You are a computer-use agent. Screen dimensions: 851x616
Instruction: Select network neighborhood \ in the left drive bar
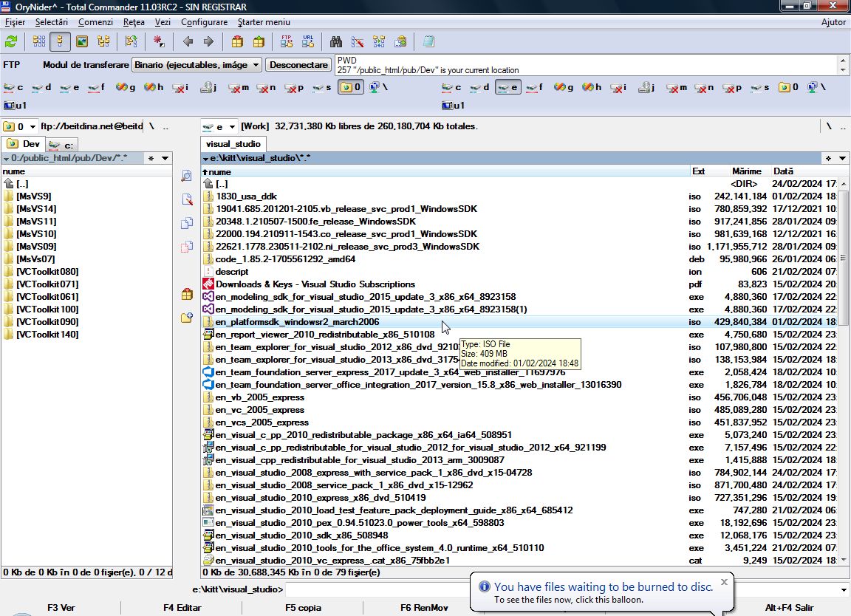379,87
